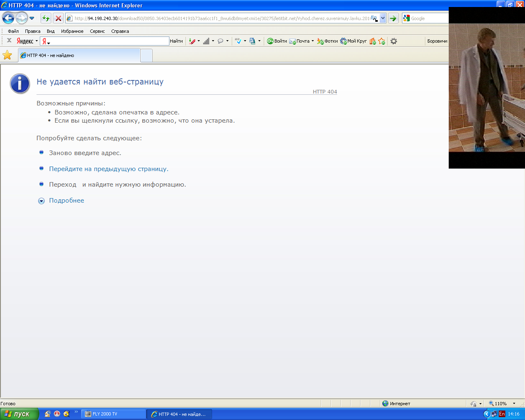Open the пуск Start button
The width and height of the screenshot is (525, 420).
tap(19, 414)
